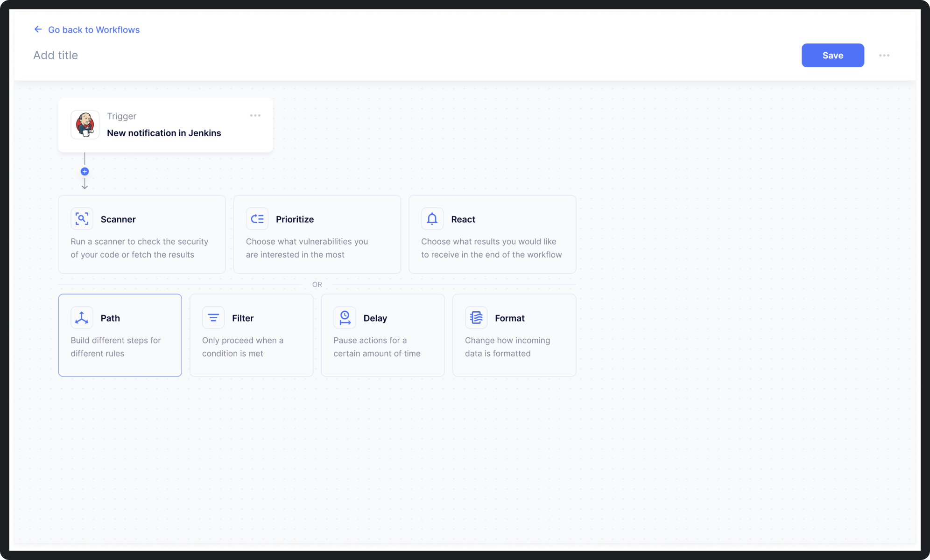
Task: Click the New notification in Jenkins title
Action: (164, 133)
